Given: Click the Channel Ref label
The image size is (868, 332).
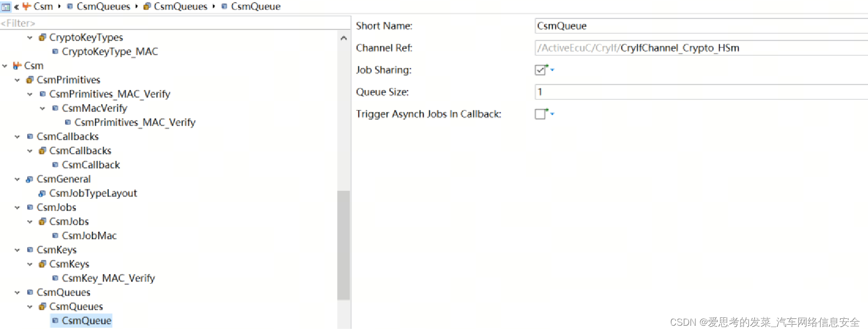Looking at the screenshot, I should [x=384, y=48].
